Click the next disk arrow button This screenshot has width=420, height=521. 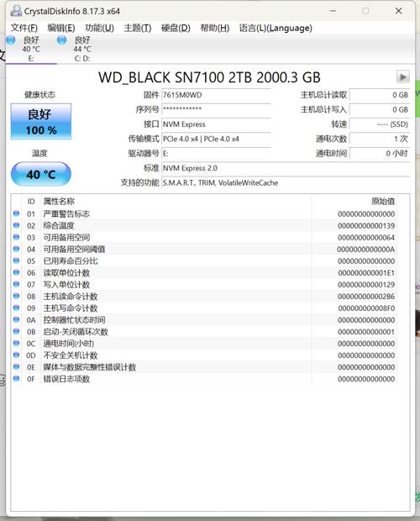click(402, 77)
